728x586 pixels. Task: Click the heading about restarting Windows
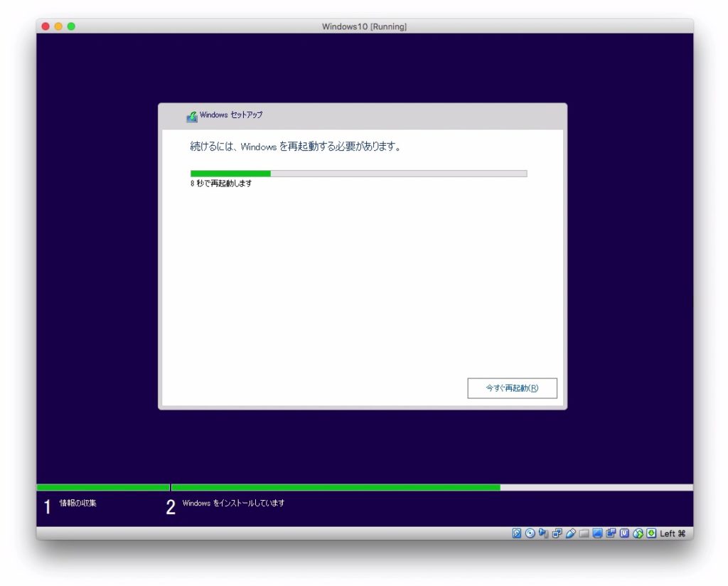tap(295, 146)
